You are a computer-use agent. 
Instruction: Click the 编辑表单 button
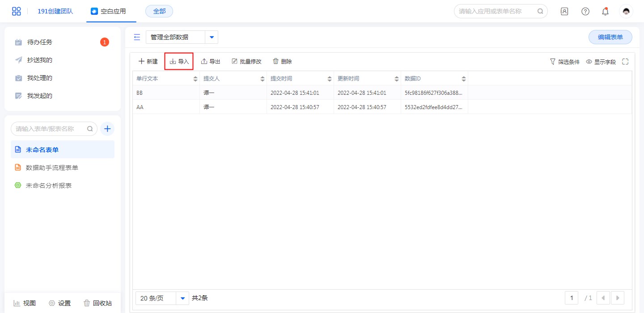610,37
